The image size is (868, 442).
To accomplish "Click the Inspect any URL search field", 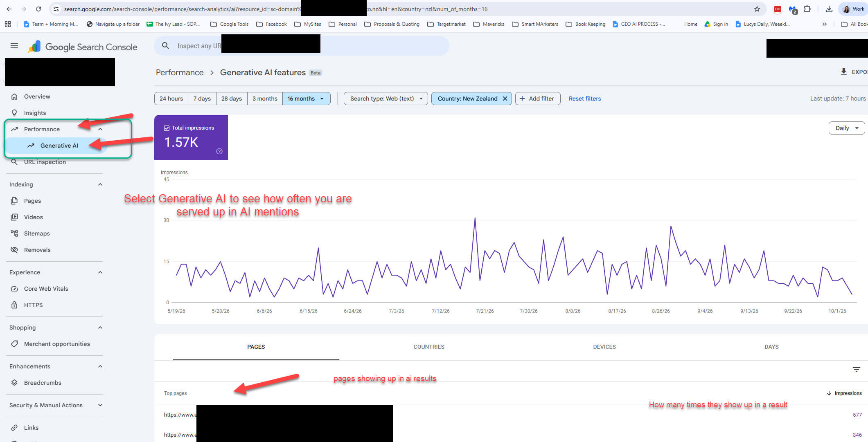I will pyautogui.click(x=302, y=46).
